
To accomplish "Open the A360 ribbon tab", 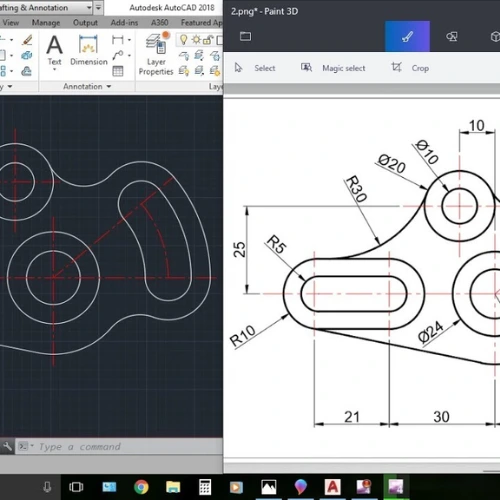I will pyautogui.click(x=160, y=23).
